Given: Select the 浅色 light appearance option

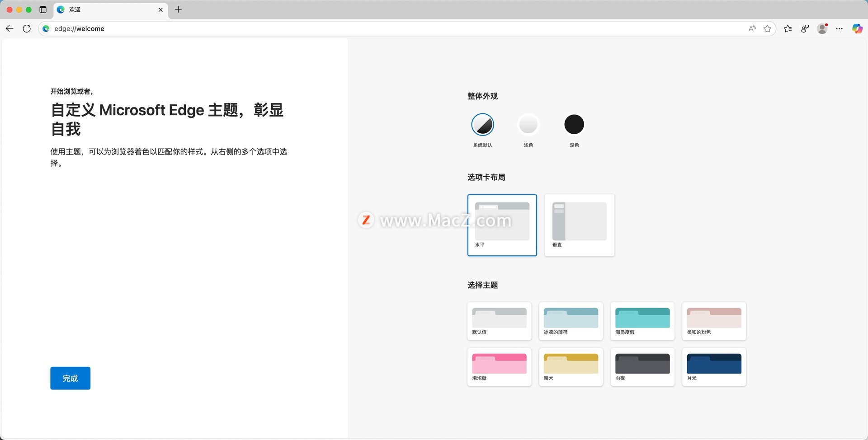Looking at the screenshot, I should (x=528, y=125).
